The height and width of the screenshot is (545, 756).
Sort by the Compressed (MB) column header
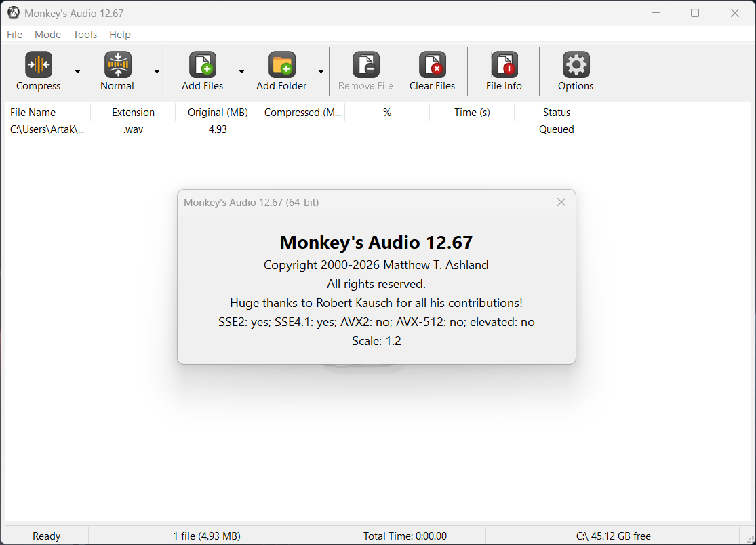tap(302, 113)
